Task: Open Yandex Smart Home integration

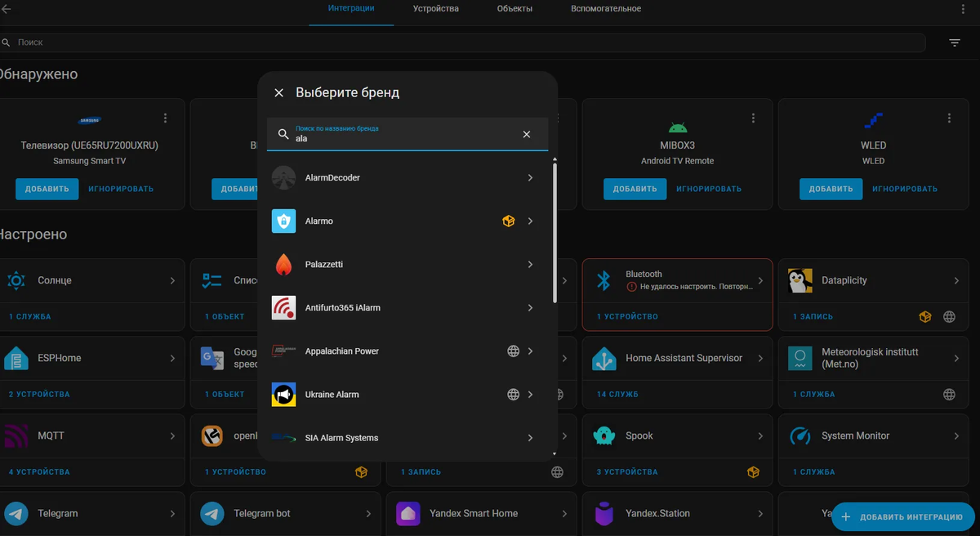Action: [x=481, y=513]
